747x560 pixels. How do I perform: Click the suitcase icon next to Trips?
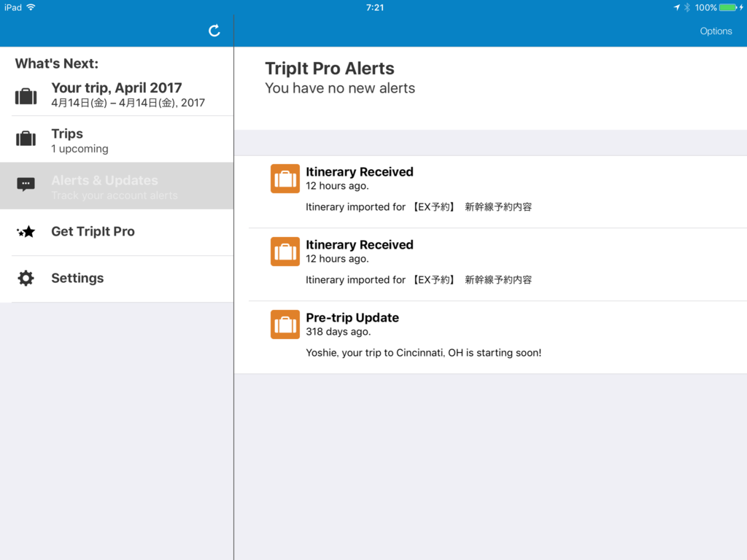click(26, 139)
